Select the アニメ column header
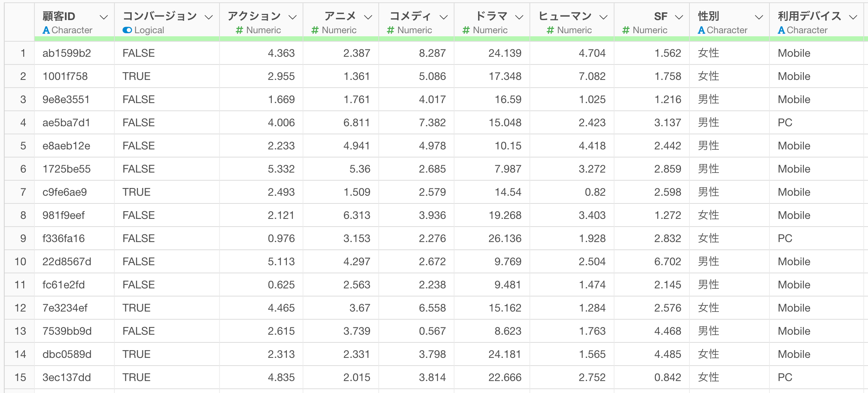This screenshot has width=868, height=393. tap(340, 16)
